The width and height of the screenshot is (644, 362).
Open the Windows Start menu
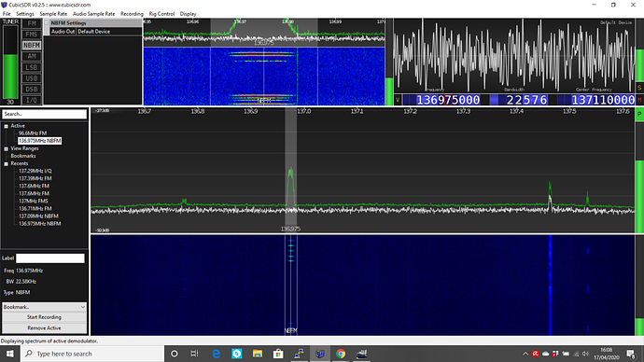point(10,354)
